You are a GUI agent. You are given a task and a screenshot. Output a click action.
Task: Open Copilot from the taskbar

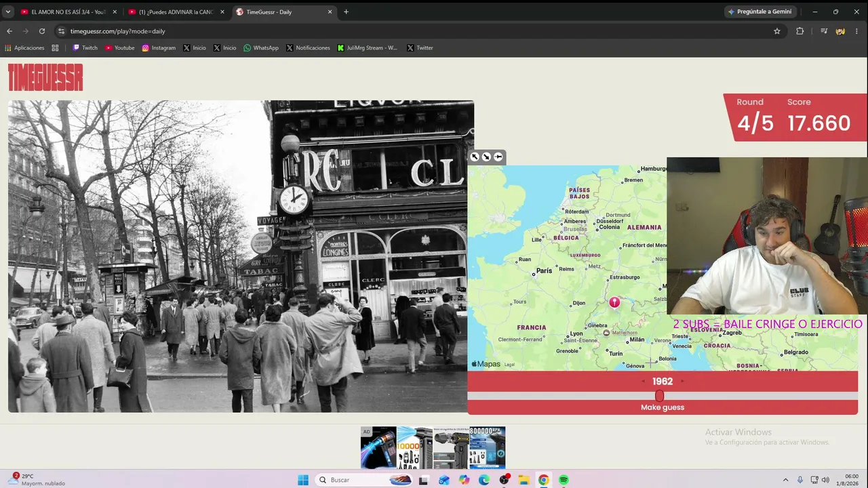[x=464, y=480]
